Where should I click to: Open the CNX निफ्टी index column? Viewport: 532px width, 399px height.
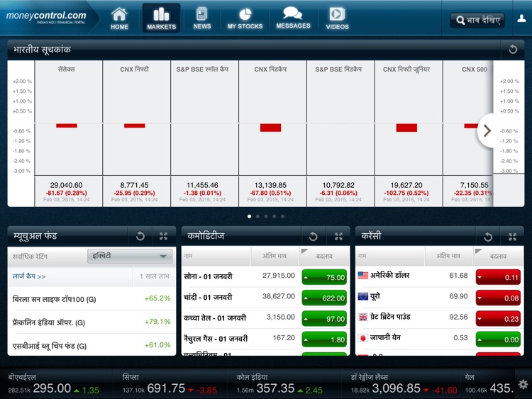(x=136, y=133)
